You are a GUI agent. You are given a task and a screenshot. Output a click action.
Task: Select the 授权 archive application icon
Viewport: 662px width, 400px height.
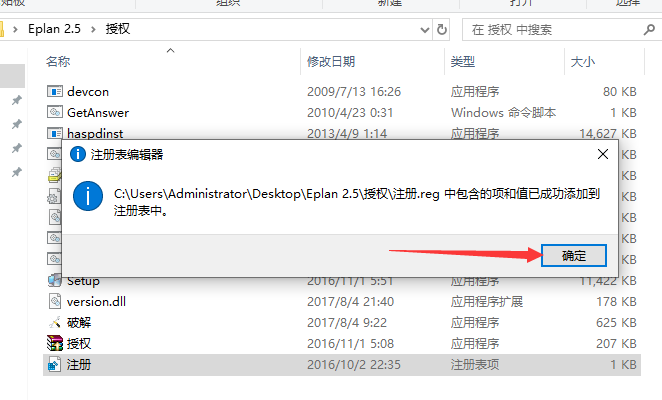[54, 343]
